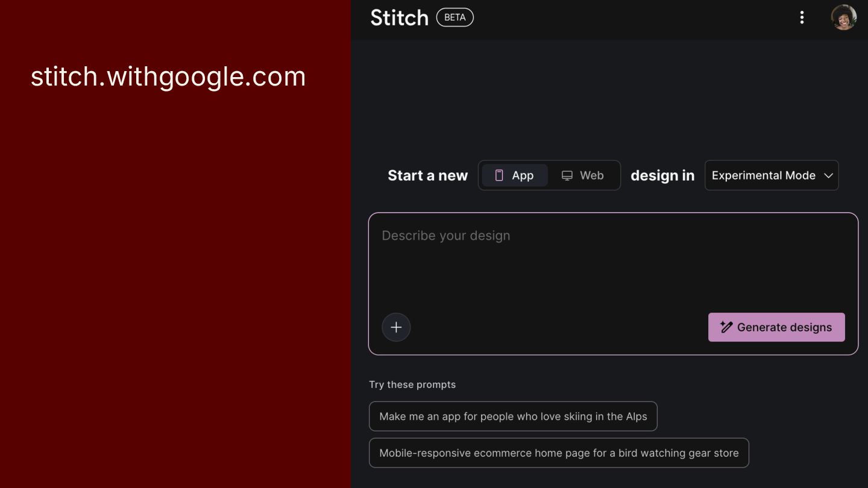Click the plus attach button
This screenshot has width=868, height=488.
click(396, 327)
